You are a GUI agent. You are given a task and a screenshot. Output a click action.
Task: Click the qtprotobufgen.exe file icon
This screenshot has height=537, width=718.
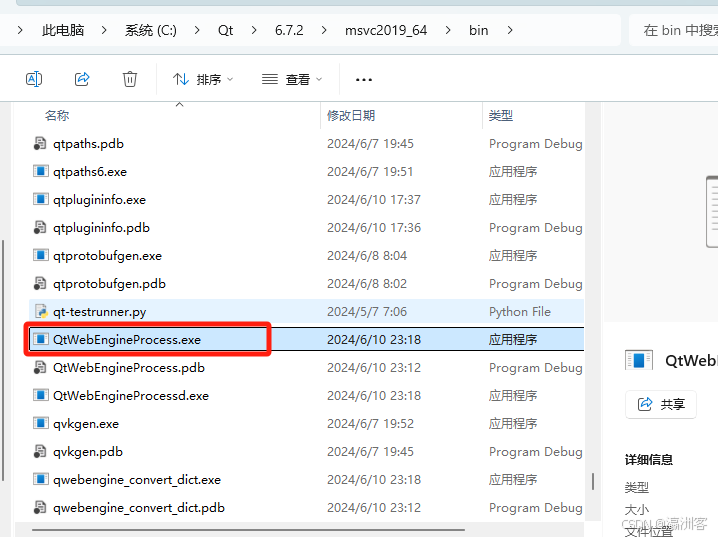point(40,255)
